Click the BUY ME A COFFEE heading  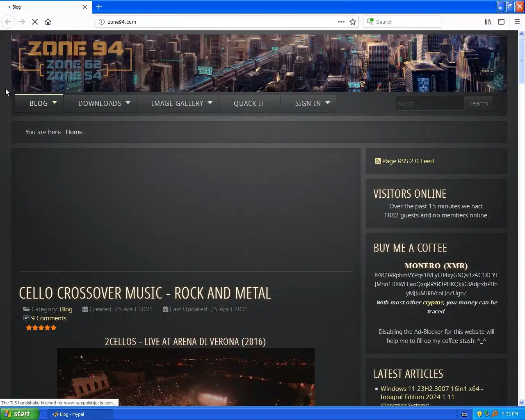click(x=410, y=248)
